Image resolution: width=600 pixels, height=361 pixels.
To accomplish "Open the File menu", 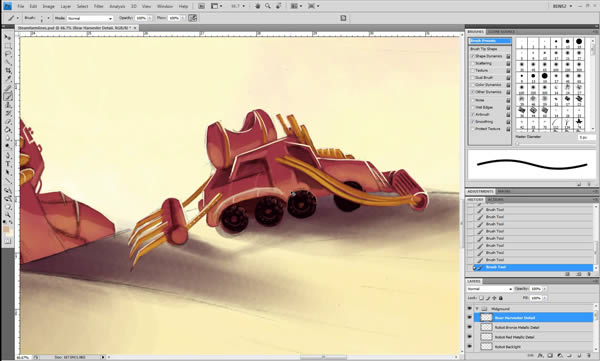I will click(x=21, y=7).
